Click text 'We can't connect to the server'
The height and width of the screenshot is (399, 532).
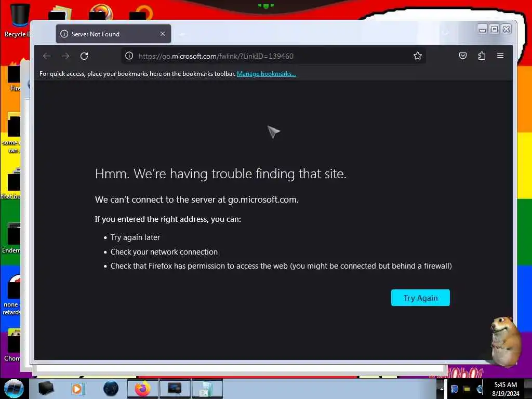tap(197, 199)
